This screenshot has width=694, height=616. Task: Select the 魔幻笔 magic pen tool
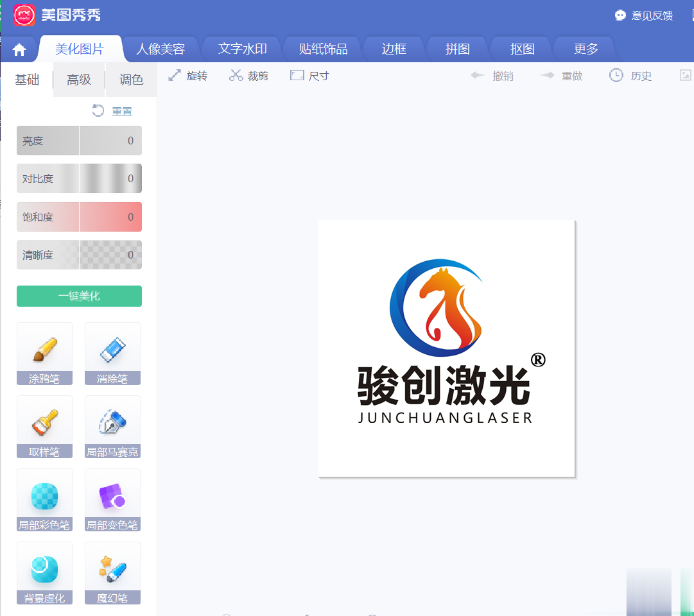112,574
